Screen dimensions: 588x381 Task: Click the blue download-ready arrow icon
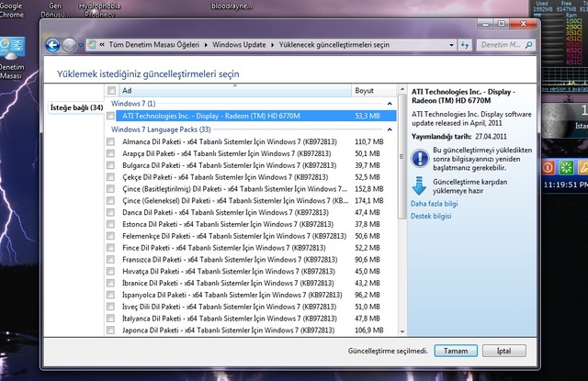coord(419,185)
